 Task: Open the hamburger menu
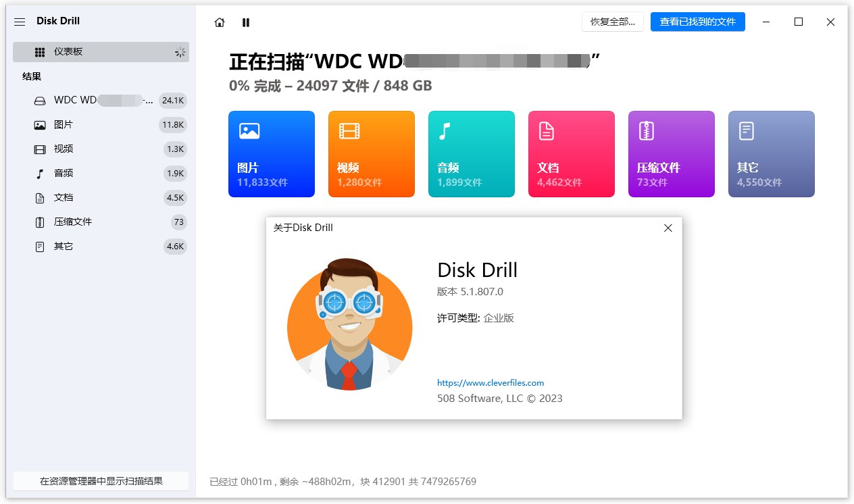pyautogui.click(x=20, y=22)
